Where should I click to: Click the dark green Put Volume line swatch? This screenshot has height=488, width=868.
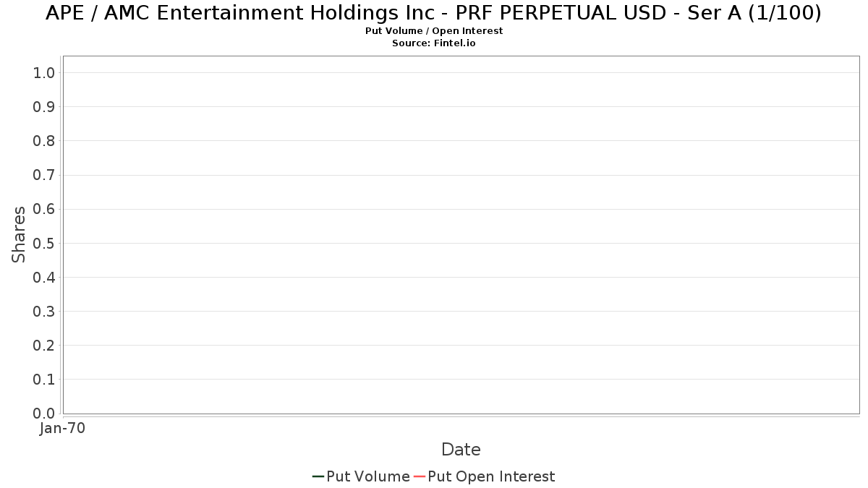[x=318, y=476]
